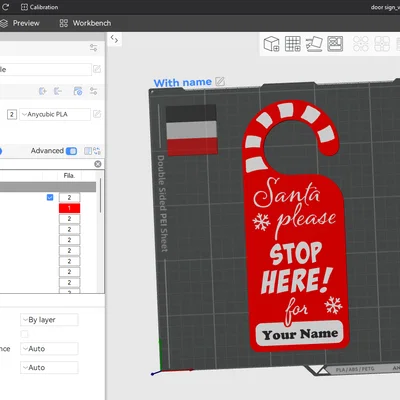Select the red filament 1 swatch

(x=69, y=208)
